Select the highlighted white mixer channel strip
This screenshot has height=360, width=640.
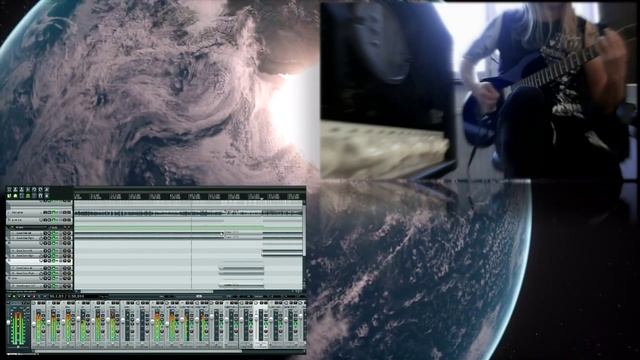pos(261,324)
